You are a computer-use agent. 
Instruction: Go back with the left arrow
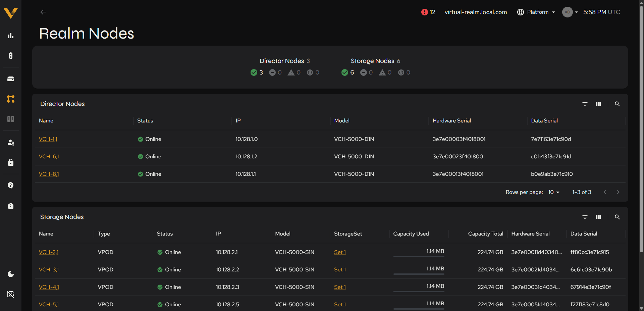coord(43,12)
